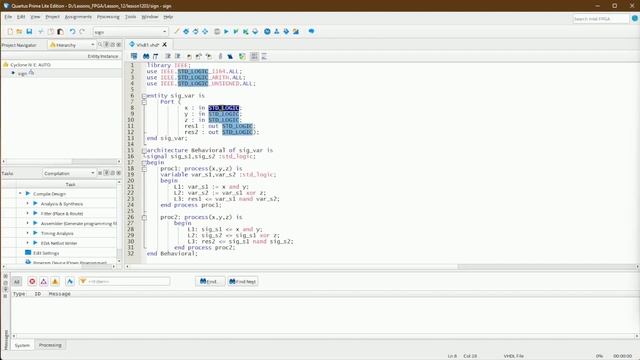Open the Tools menu

coord(131,17)
